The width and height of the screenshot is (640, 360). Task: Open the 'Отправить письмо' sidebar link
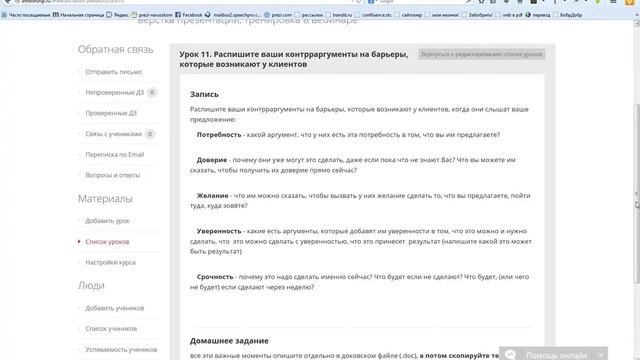click(113, 72)
